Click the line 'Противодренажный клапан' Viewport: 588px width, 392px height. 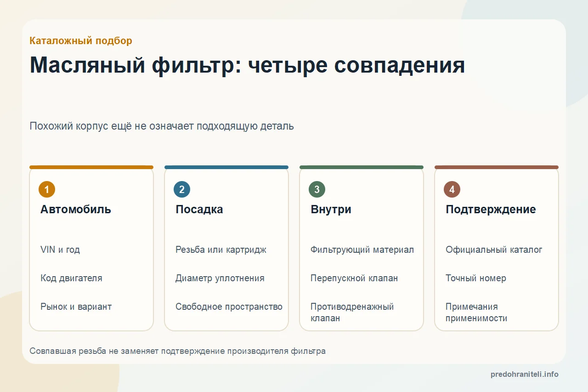[352, 312]
